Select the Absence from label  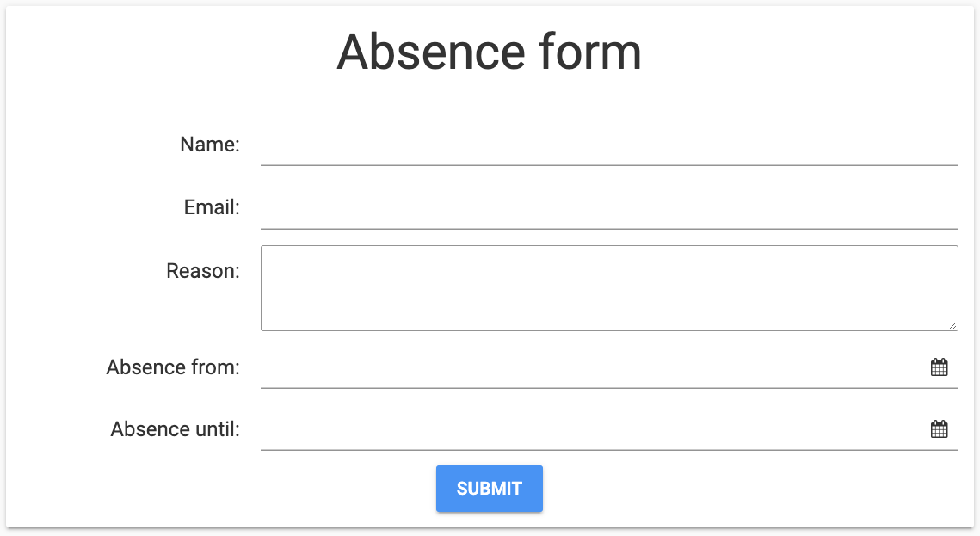[x=172, y=367]
